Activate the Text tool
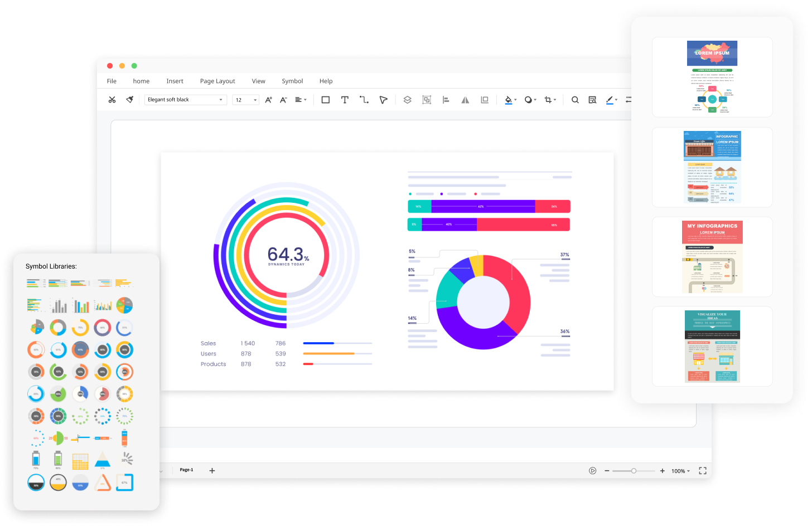The image size is (812, 526). [x=345, y=100]
